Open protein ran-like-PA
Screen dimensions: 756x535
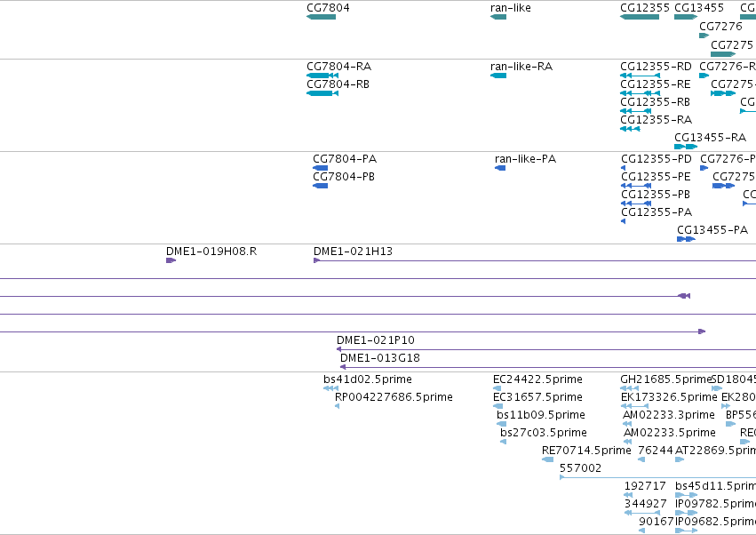pyautogui.click(x=525, y=159)
